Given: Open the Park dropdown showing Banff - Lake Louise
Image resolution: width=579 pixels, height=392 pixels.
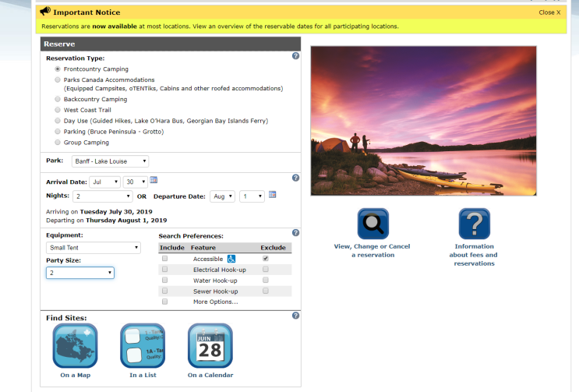Looking at the screenshot, I should (x=110, y=161).
